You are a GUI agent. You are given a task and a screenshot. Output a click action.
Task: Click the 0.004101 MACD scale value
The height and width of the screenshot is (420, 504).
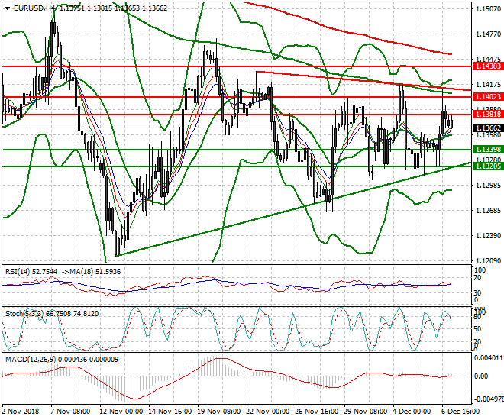(x=487, y=357)
